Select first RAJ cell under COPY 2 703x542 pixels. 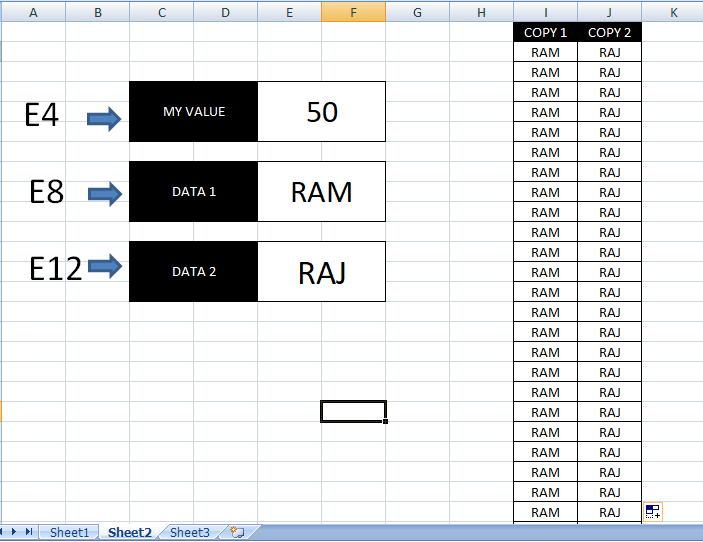[x=609, y=52]
